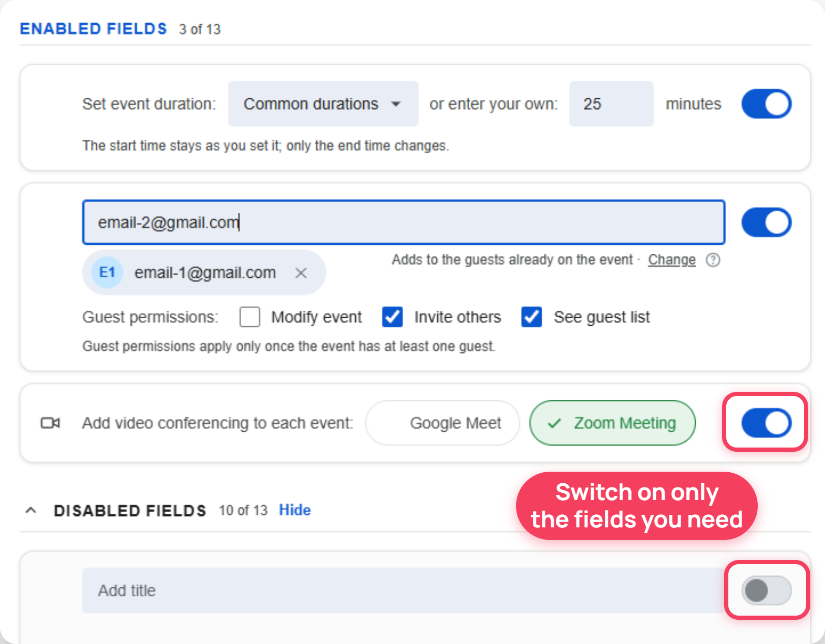Uncheck See guest list checkbox
This screenshot has height=644, width=825.
[x=532, y=317]
